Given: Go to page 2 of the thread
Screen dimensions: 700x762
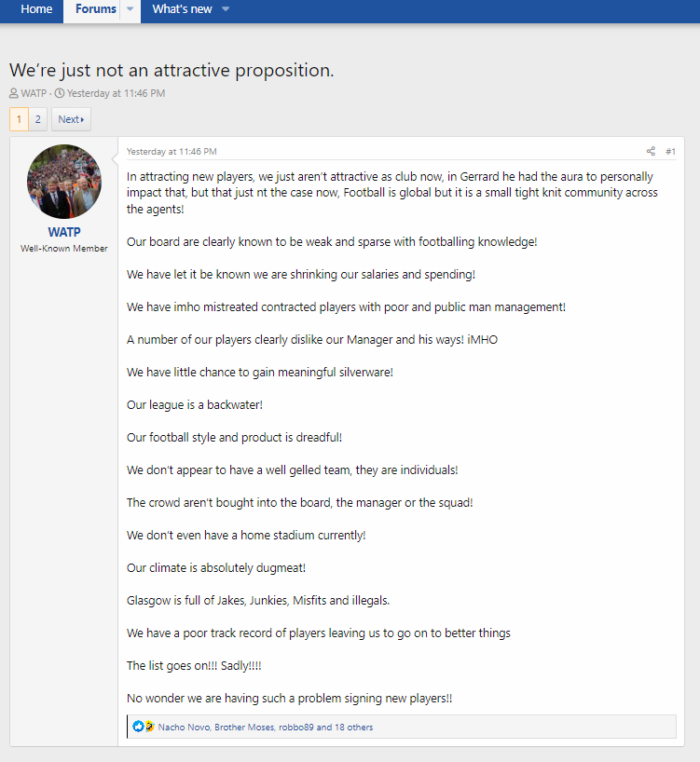Looking at the screenshot, I should click(38, 119).
